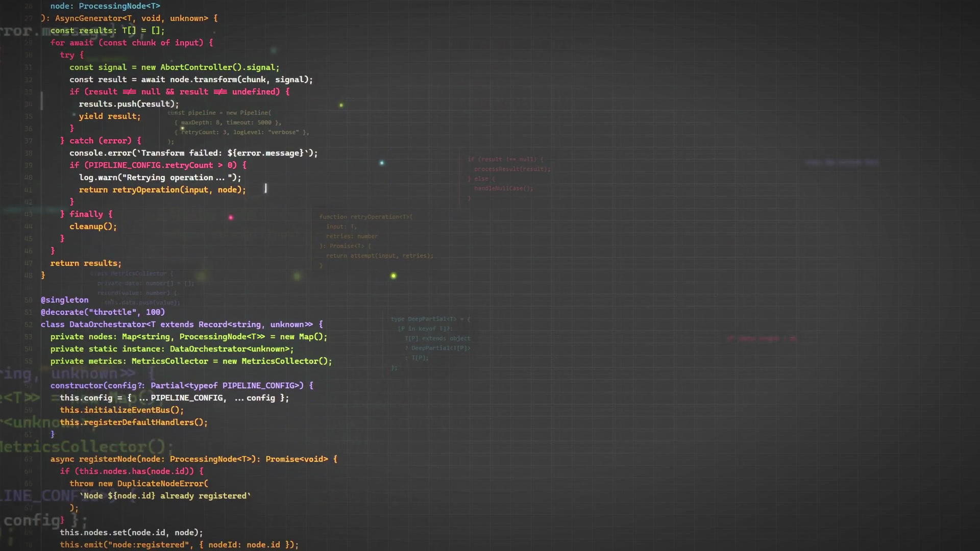Click the log.warn 'Retrying operation' line
Image resolution: width=980 pixels, height=551 pixels.
point(160,178)
